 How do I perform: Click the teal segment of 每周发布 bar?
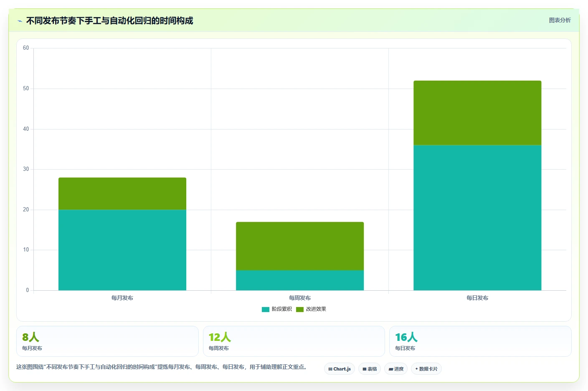tap(300, 280)
